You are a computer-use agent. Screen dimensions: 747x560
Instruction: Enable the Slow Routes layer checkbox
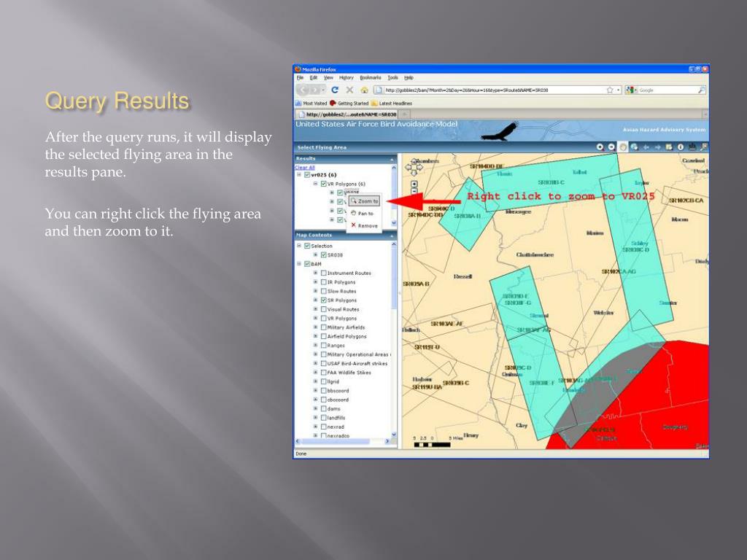[x=323, y=291]
